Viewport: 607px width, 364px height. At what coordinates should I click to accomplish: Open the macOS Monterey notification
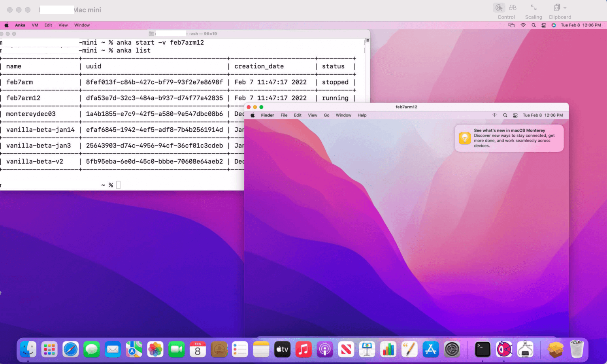pos(509,138)
